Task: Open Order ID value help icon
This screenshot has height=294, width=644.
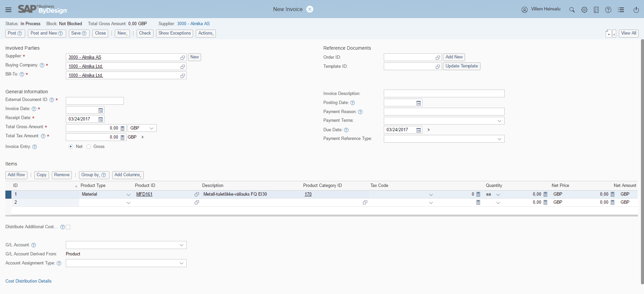Action: click(438, 58)
